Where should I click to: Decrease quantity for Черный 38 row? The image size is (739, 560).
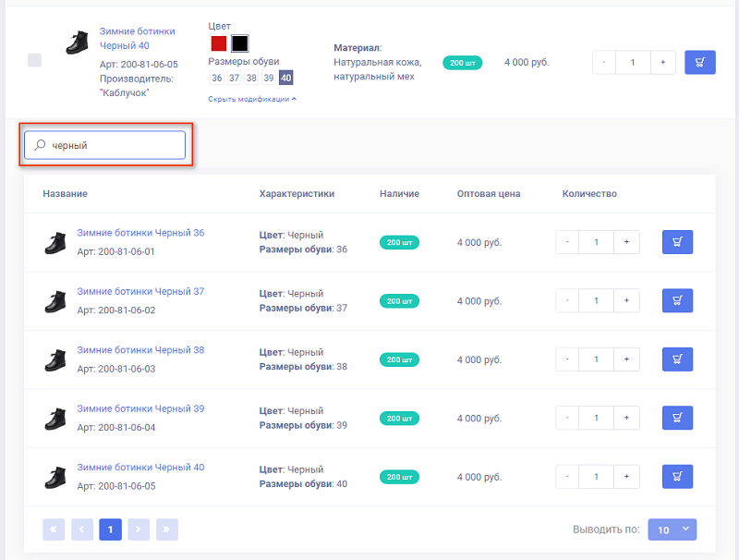click(x=567, y=359)
